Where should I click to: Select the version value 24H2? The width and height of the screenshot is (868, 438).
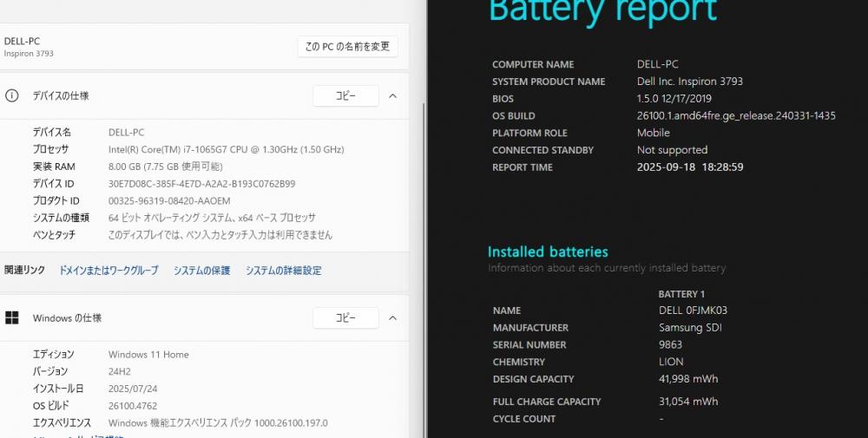click(x=120, y=371)
